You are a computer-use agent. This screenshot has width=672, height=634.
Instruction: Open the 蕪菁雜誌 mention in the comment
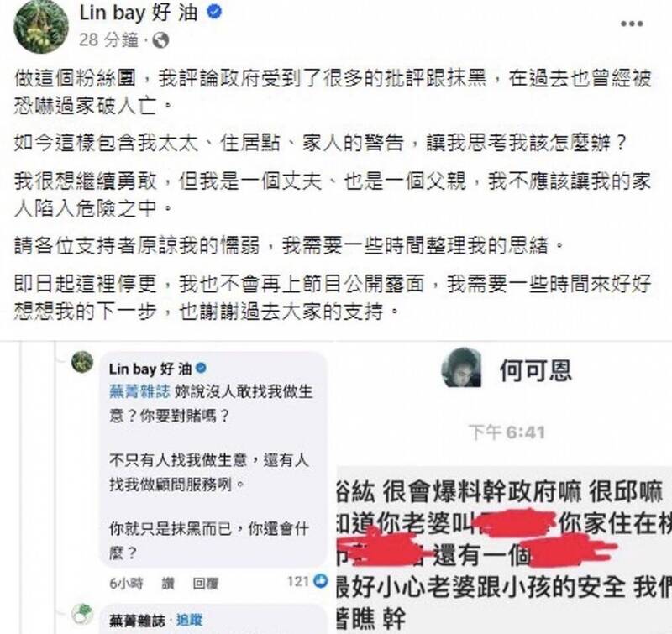pos(139,392)
